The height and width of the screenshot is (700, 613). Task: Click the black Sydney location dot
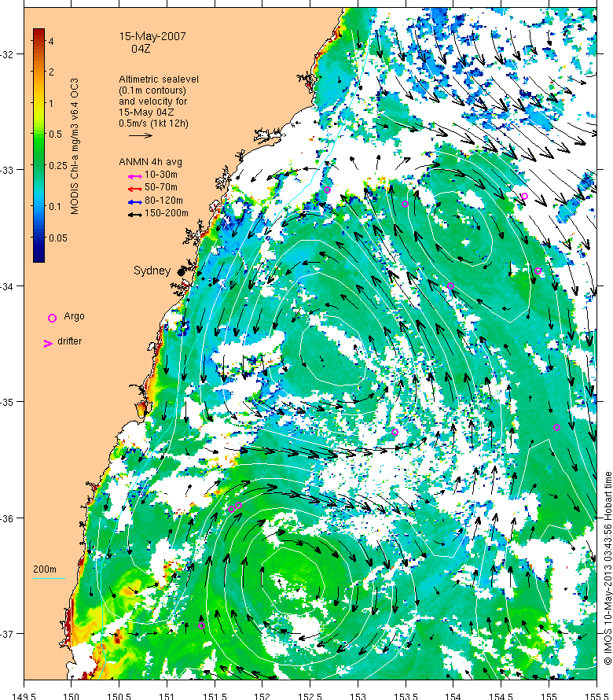click(181, 272)
